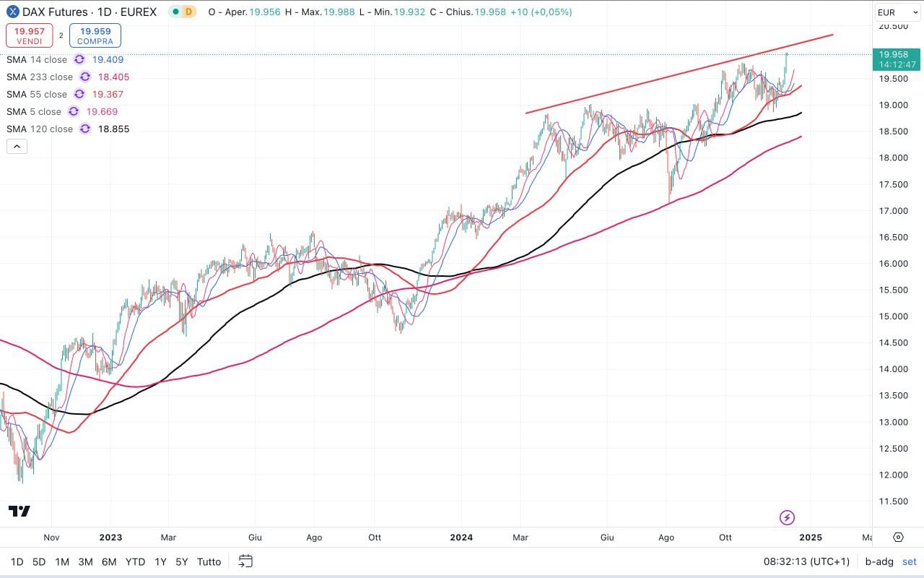Image resolution: width=924 pixels, height=578 pixels.
Task: Click the 15.000 price scale label
Action: pyautogui.click(x=893, y=316)
